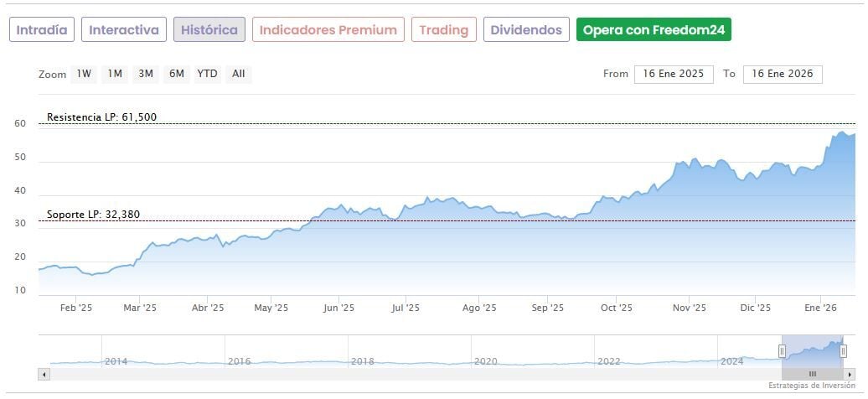
Task: Click the Opera con Freedom24 button
Action: point(654,30)
